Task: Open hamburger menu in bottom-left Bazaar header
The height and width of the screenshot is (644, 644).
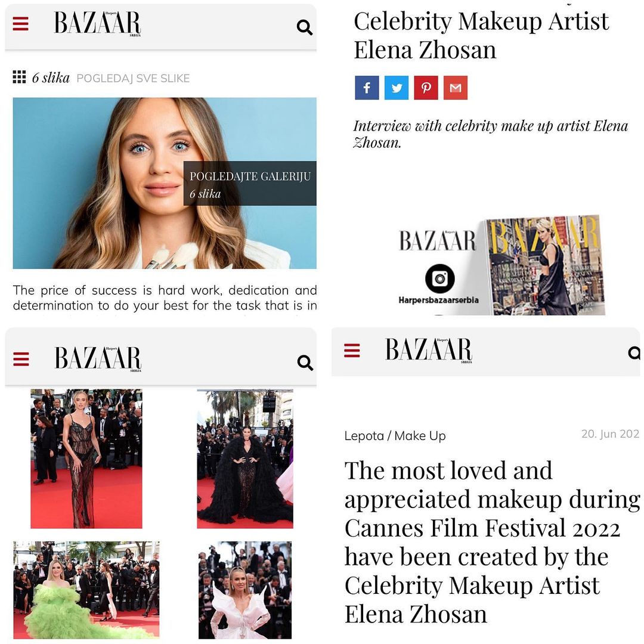Action: [x=21, y=358]
